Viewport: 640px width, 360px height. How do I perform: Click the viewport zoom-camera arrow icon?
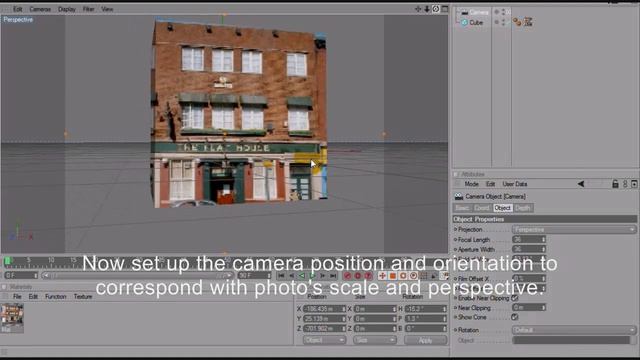tap(427, 9)
